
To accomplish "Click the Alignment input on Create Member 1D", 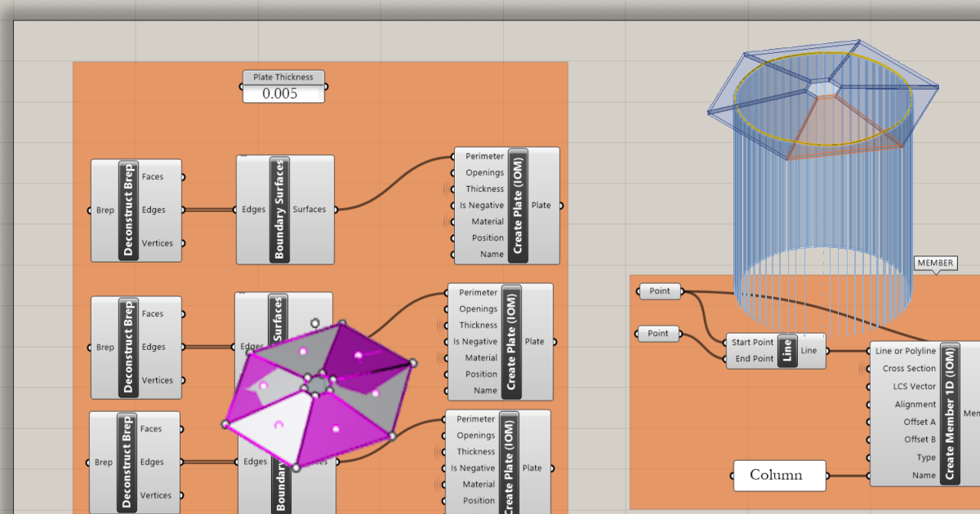I will (915, 404).
